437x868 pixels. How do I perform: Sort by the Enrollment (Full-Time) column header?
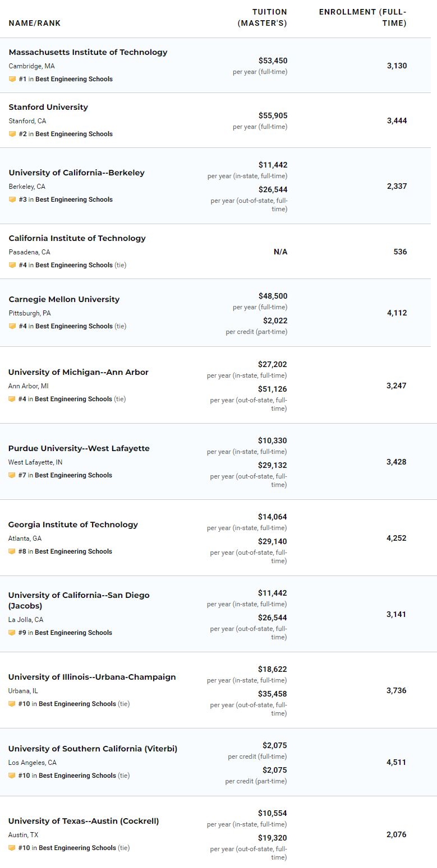click(363, 17)
